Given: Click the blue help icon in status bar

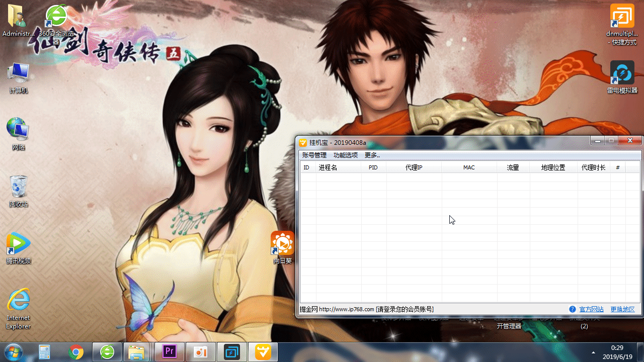Looking at the screenshot, I should 572,309.
